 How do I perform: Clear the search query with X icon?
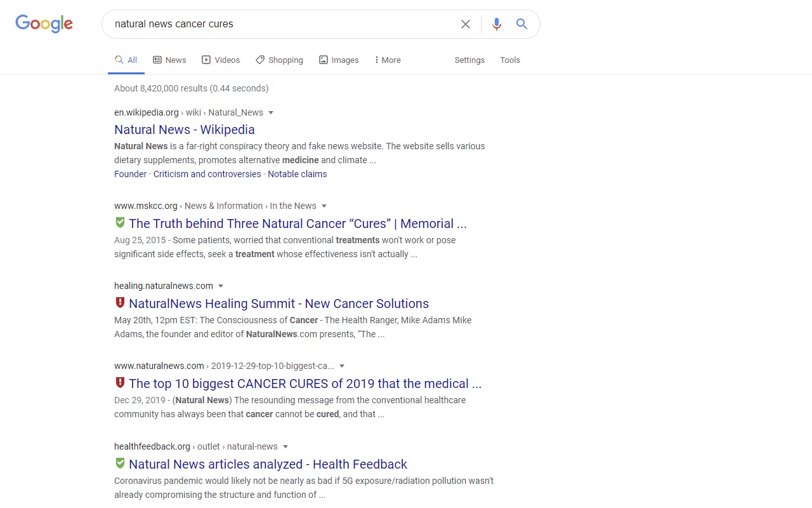pyautogui.click(x=466, y=24)
